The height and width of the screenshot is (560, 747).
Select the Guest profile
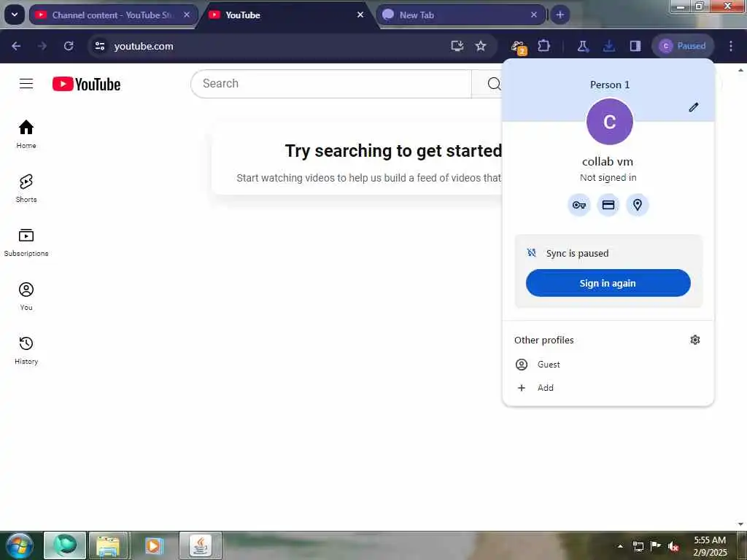[608, 365]
